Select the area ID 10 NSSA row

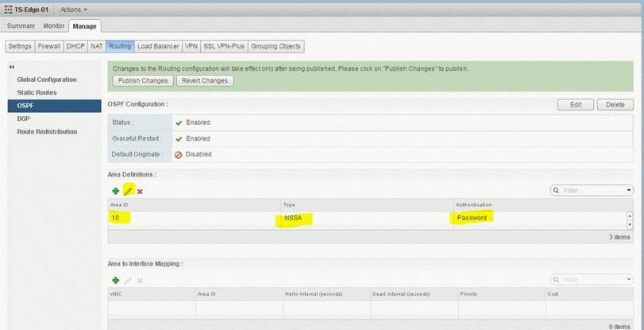pyautogui.click(x=318, y=217)
